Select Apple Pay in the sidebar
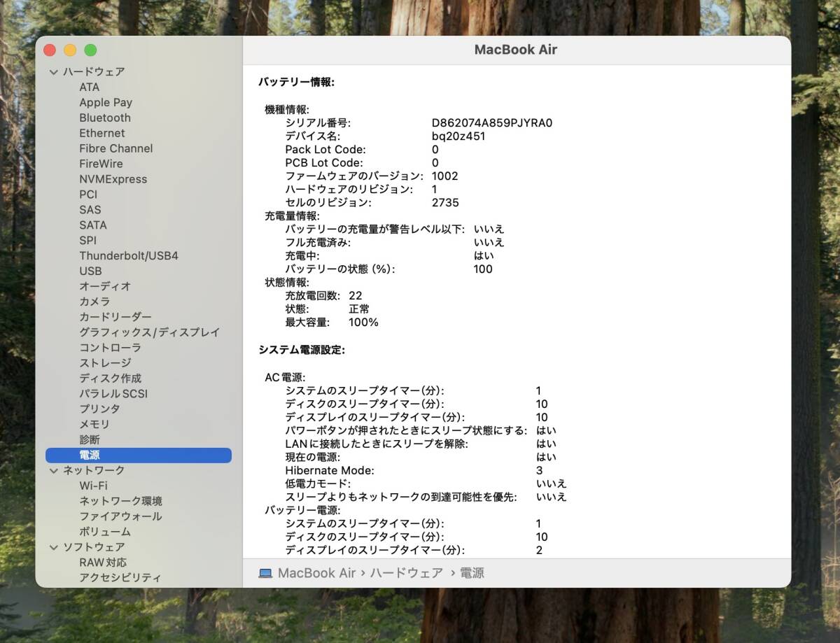The image size is (840, 643). click(106, 103)
